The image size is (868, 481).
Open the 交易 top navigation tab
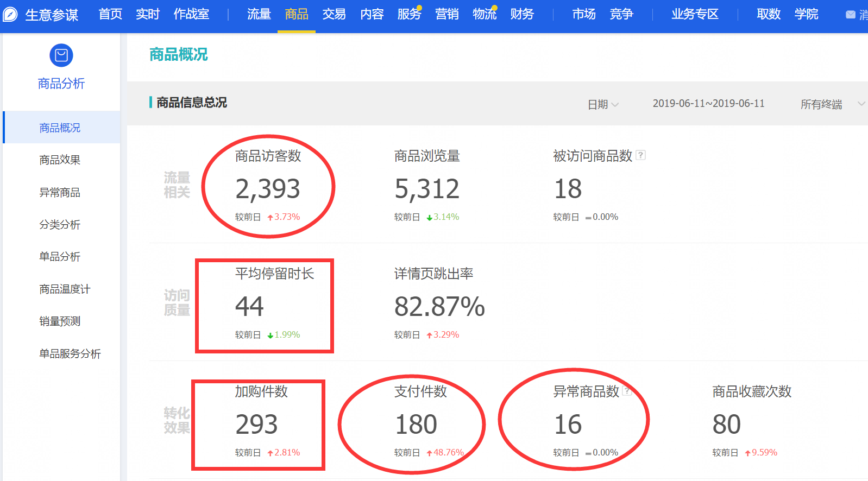click(334, 14)
